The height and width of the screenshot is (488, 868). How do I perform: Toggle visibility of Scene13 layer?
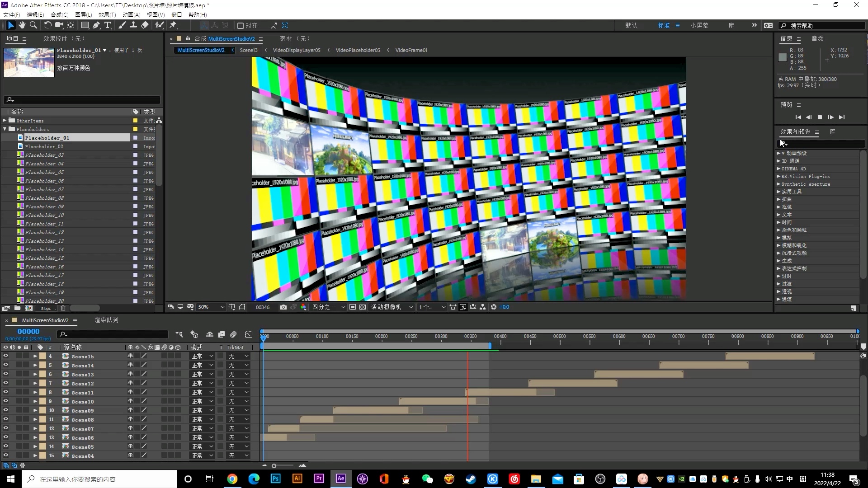[x=5, y=374]
